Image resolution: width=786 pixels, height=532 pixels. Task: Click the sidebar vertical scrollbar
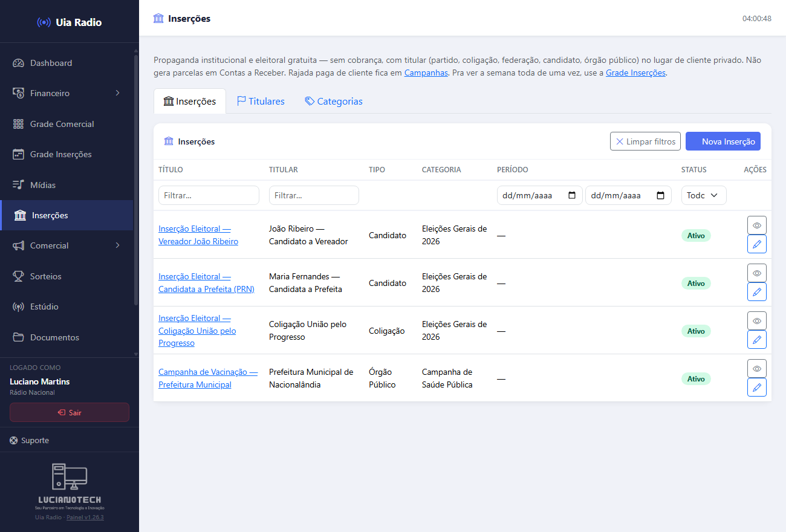click(x=136, y=181)
